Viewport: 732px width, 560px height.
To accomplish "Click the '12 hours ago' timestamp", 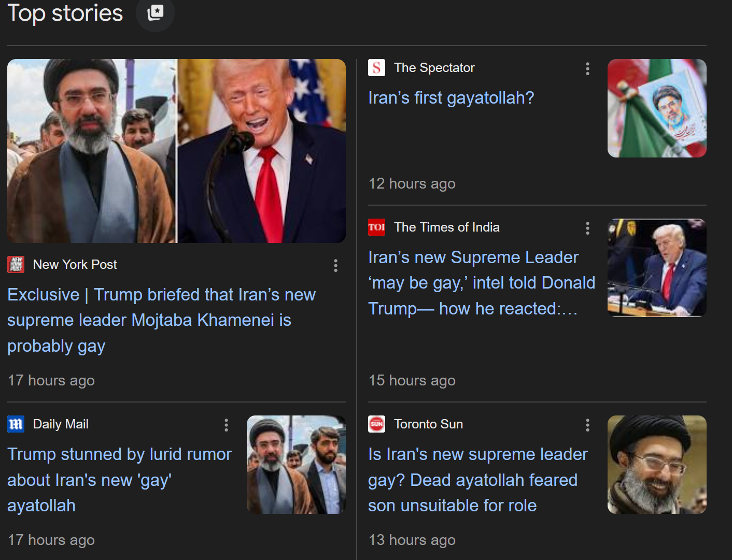I will pyautogui.click(x=412, y=184).
